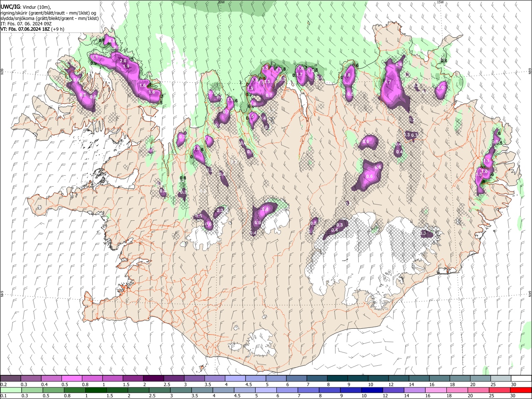Screen dimensions: 532x399
Task: Click the light lavender 4–4.5 swatch in top legend
Action: coord(235,379)
